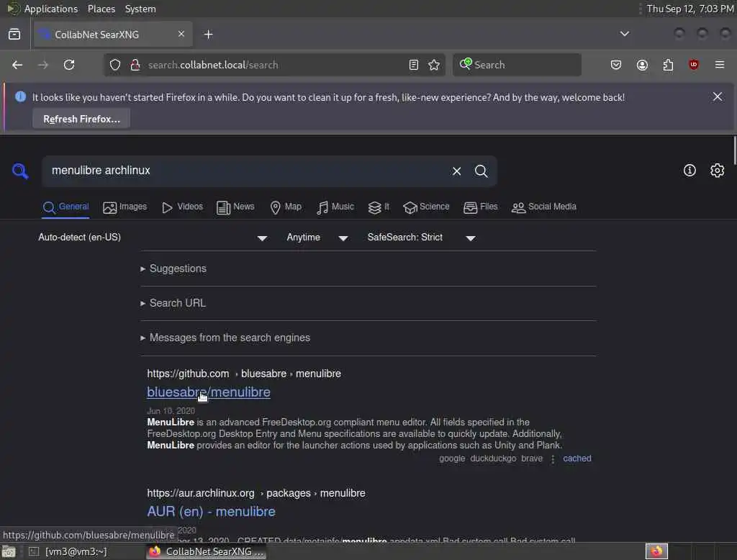Screen dimensions: 737x560
Task: Open the System menu
Action: pyautogui.click(x=140, y=9)
